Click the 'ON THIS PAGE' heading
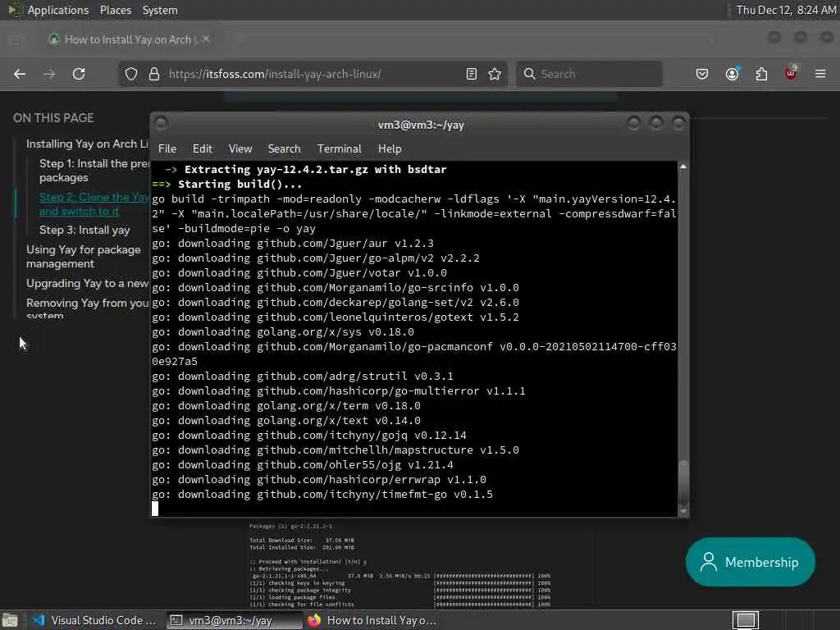This screenshot has height=630, width=840. (53, 118)
